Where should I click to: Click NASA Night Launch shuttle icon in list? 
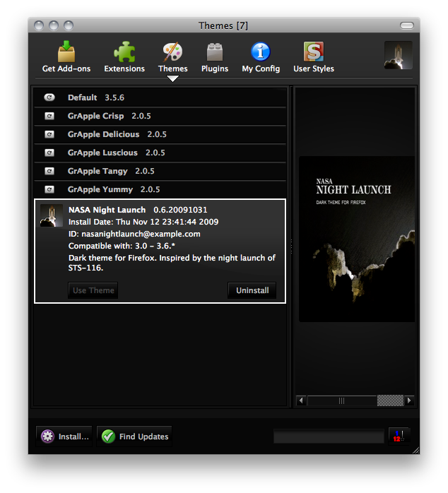52,215
